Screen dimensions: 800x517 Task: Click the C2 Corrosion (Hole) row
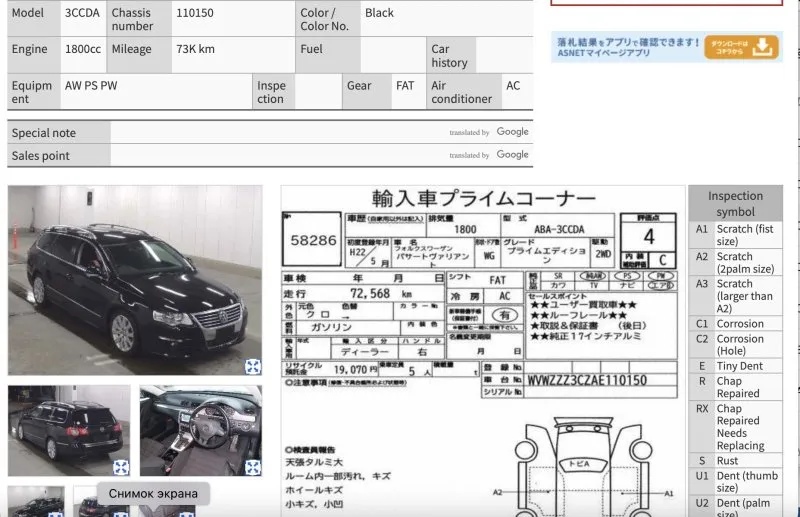[x=735, y=344]
